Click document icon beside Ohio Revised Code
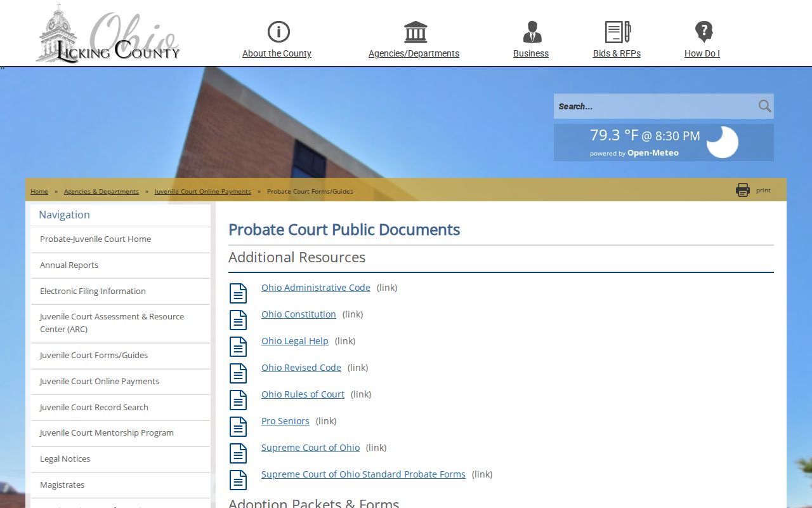This screenshot has width=812, height=508. pyautogui.click(x=238, y=373)
